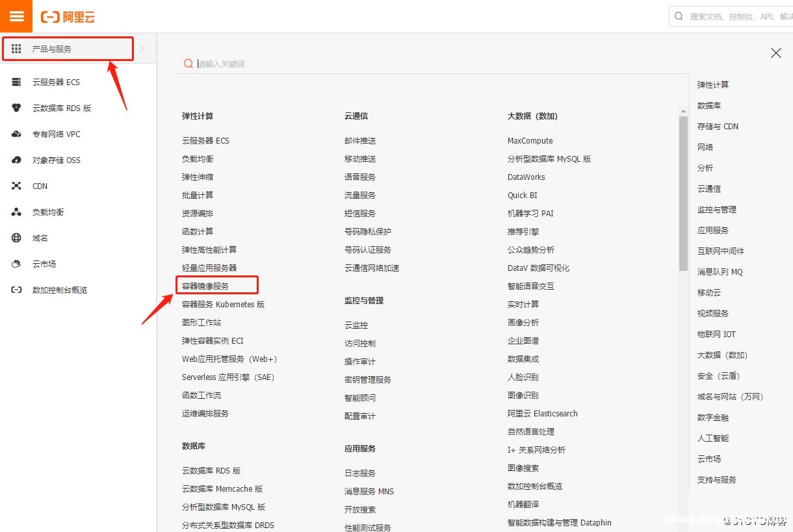
Task: Click the Alibaba Cloud (阿里云) logo
Action: click(69, 18)
